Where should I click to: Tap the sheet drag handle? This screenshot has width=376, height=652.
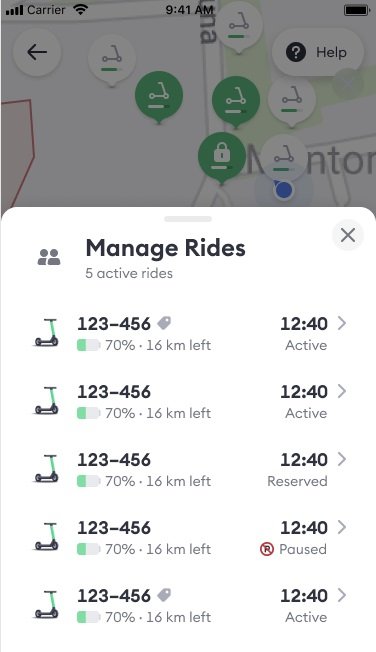188,219
